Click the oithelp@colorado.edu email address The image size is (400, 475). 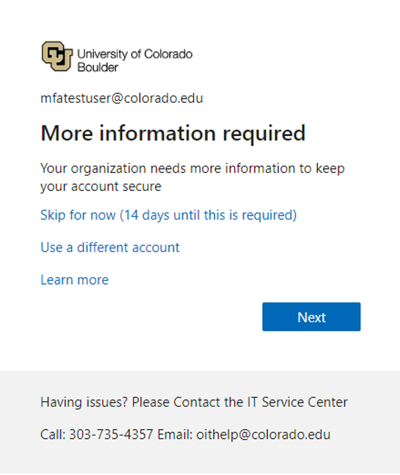[x=263, y=434]
